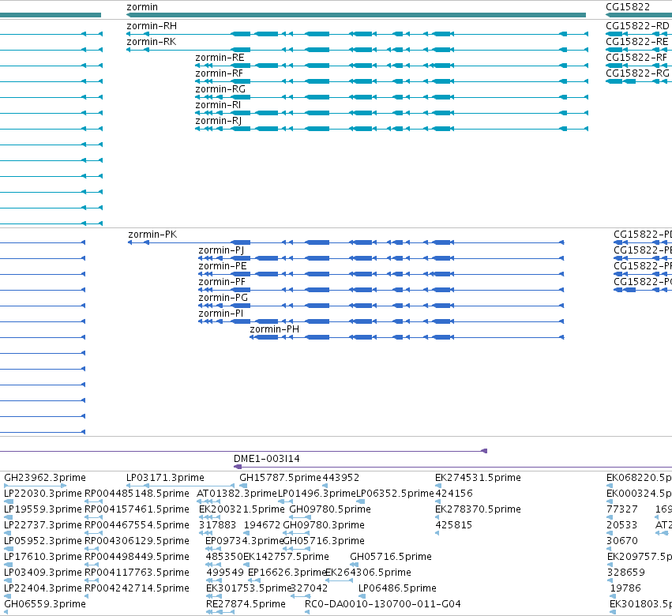The width and height of the screenshot is (672, 616).
Task: Click the zormin-PF protein label
Action: point(222,282)
